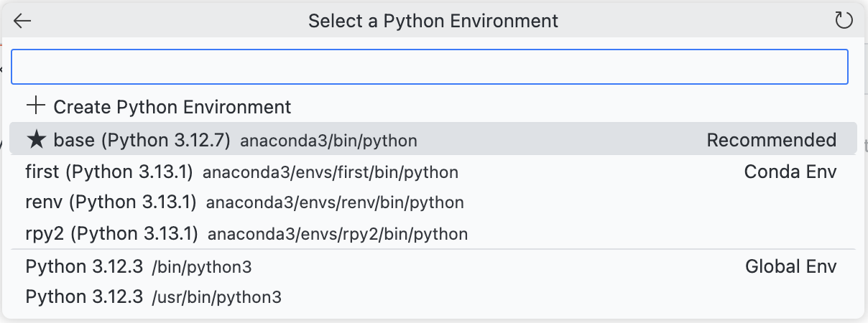The height and width of the screenshot is (323, 868).
Task: Click the back arrow icon
Action: point(23,21)
